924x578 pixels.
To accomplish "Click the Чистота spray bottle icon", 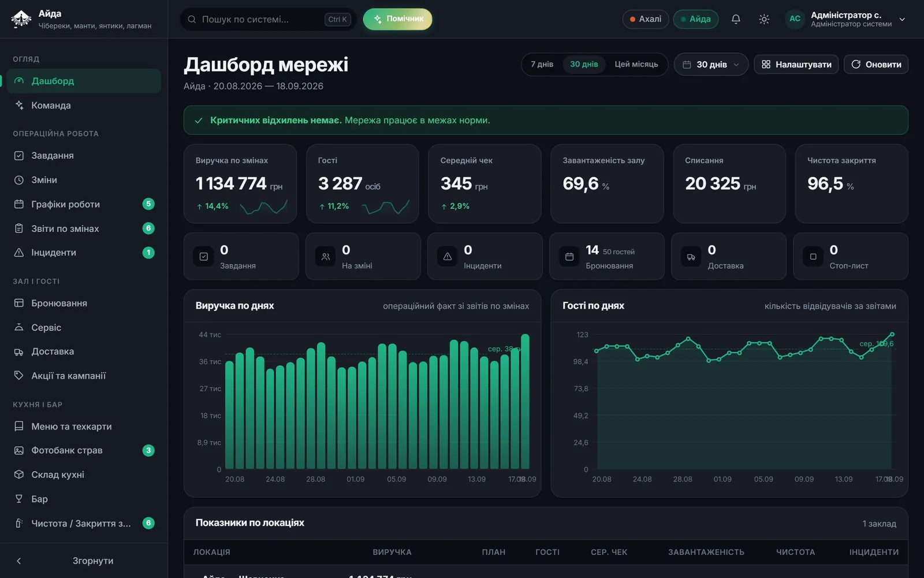I will [19, 523].
